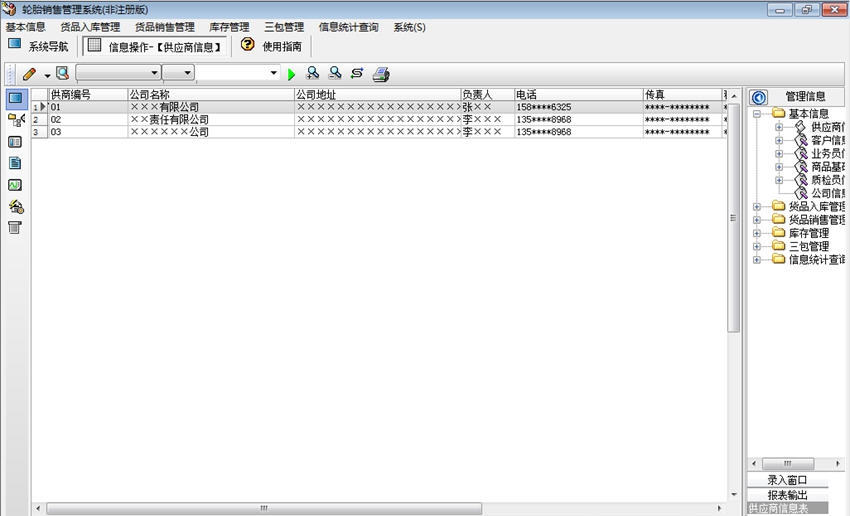
Task: Select the chart view sidebar icon
Action: (15, 185)
